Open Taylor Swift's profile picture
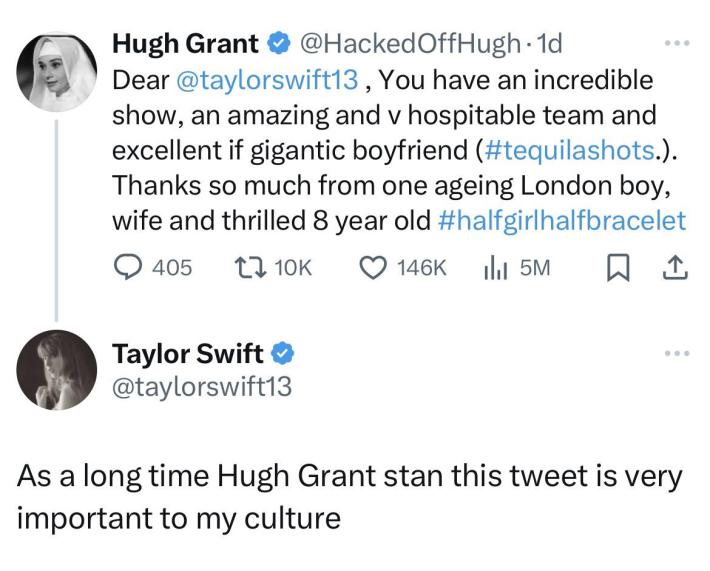The width and height of the screenshot is (710, 571). coord(58,370)
